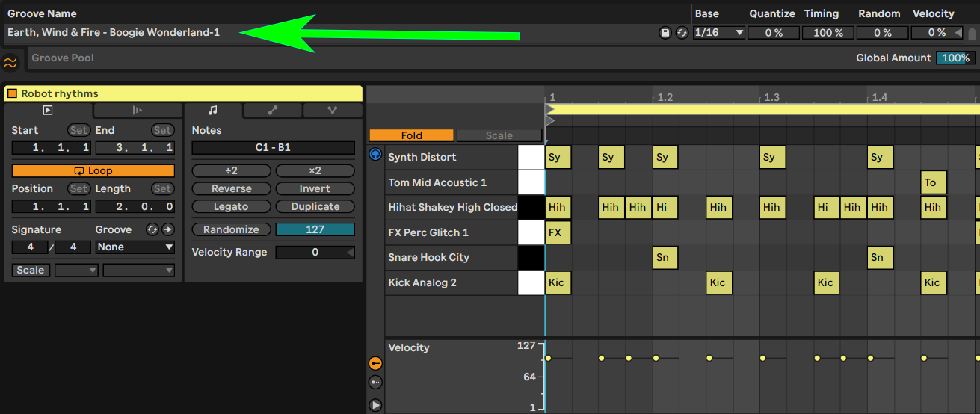Click the hot-swap groove icon beside Base
Image resolution: width=980 pixels, height=414 pixels.
pyautogui.click(x=681, y=33)
